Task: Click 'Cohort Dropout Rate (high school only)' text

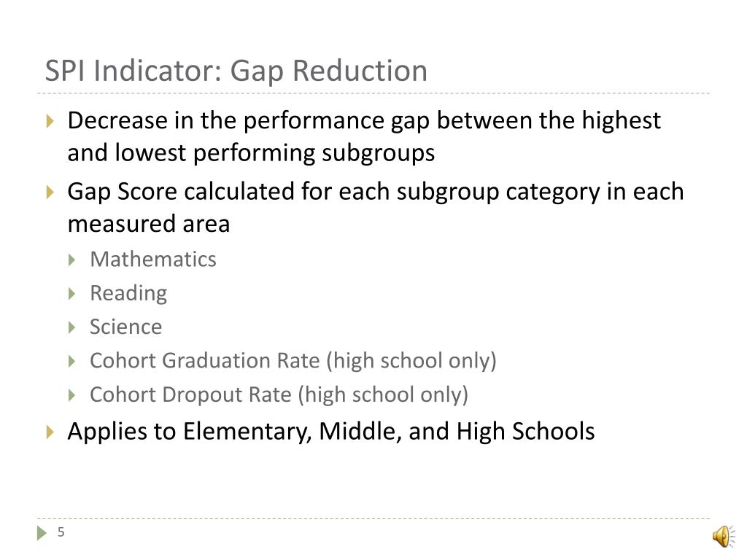Action: [x=279, y=395]
